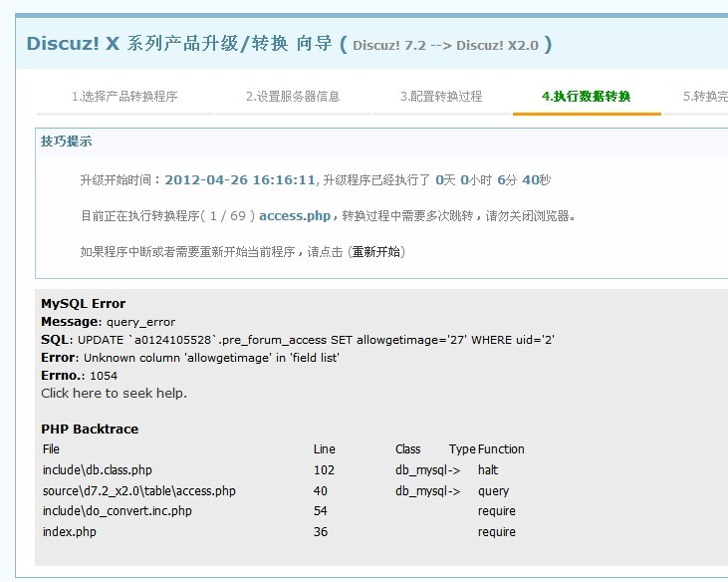The width and height of the screenshot is (728, 582).
Task: Click the db_mysql-> class in halt row
Action: 428,470
